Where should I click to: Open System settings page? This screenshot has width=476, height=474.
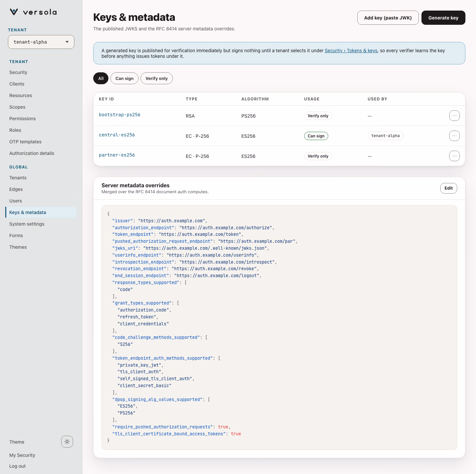tap(27, 224)
